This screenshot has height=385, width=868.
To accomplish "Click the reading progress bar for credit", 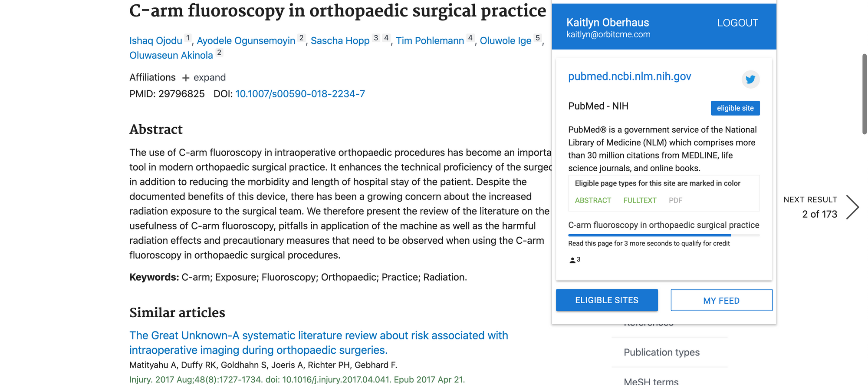I will (x=664, y=235).
